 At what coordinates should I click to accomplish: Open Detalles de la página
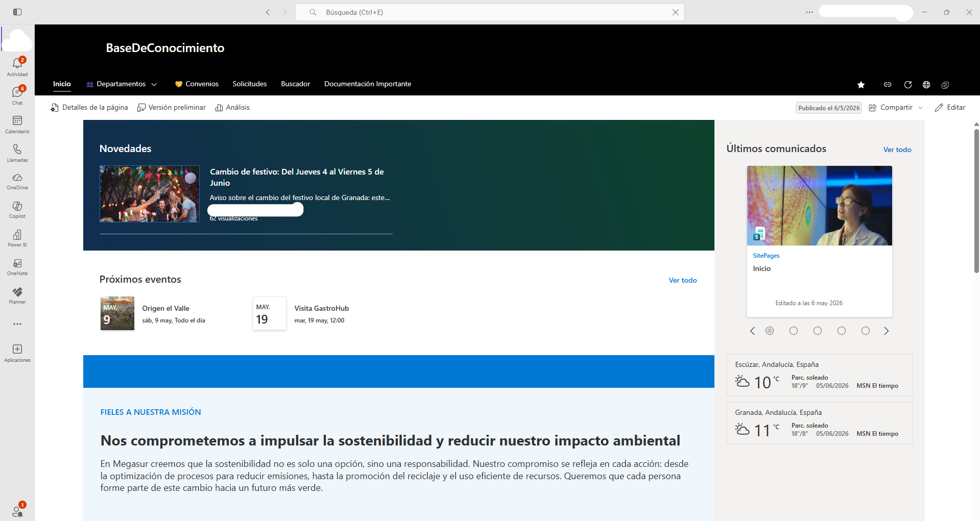click(89, 108)
